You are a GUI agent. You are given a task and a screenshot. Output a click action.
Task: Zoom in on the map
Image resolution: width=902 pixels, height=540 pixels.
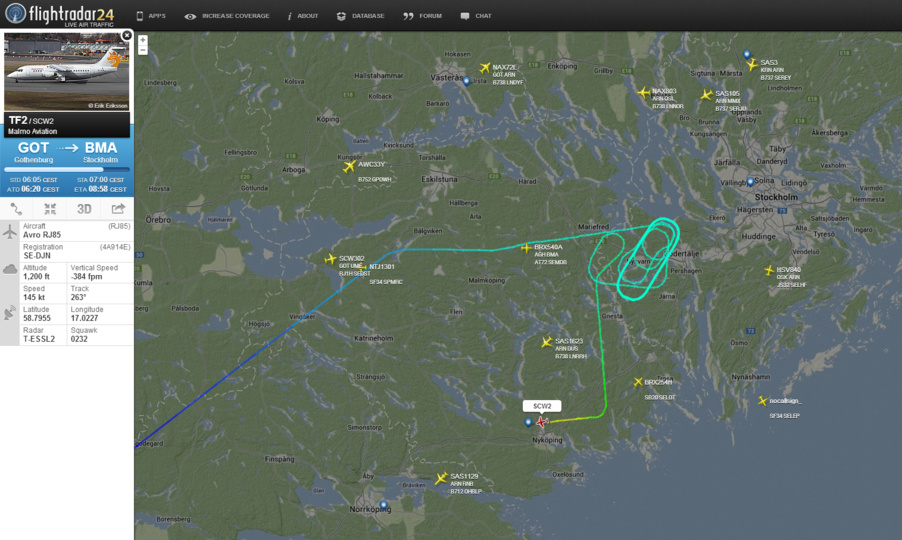pos(143,40)
